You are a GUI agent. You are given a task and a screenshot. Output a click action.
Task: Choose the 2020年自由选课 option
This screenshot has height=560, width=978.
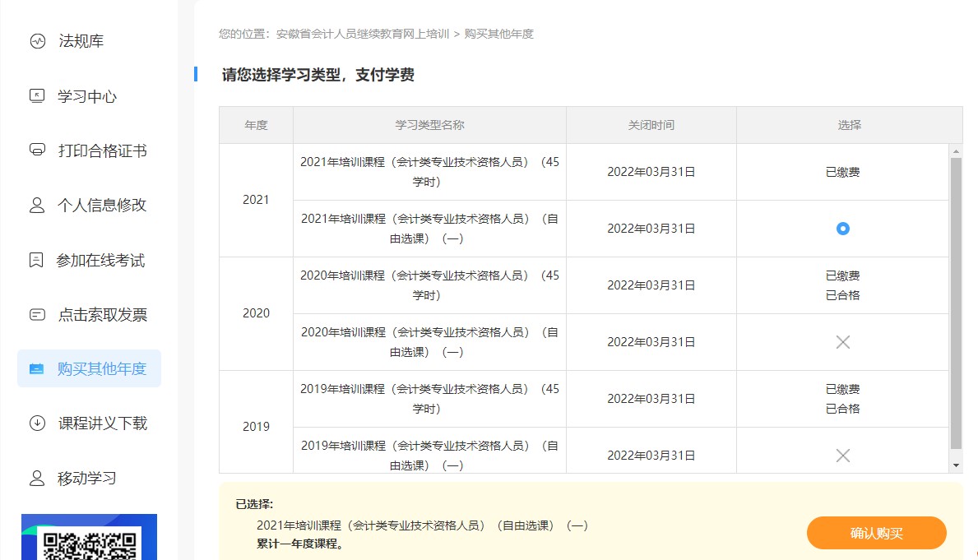[841, 341]
